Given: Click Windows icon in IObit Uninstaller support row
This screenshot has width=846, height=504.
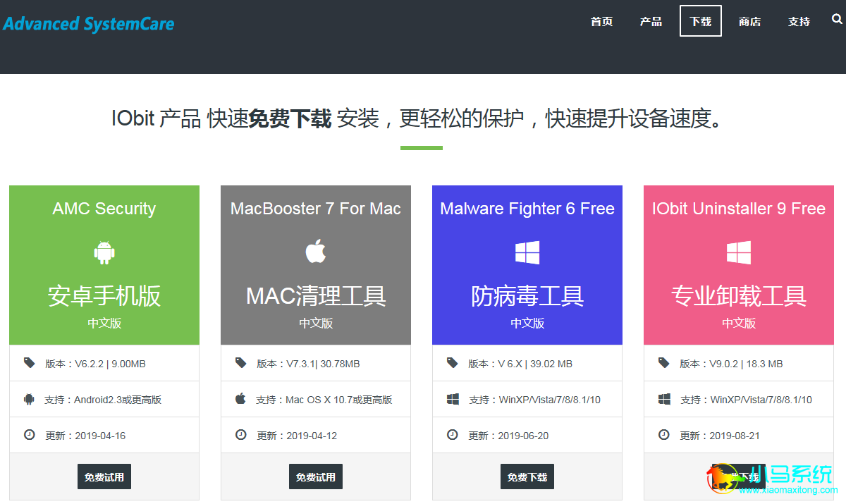Looking at the screenshot, I should (664, 399).
